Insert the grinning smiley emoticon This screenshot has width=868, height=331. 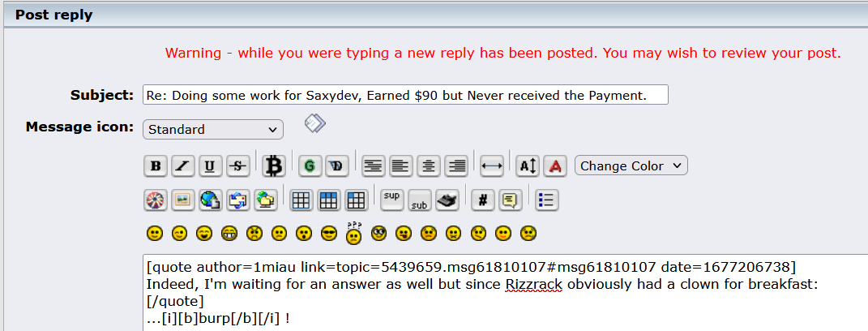229,234
